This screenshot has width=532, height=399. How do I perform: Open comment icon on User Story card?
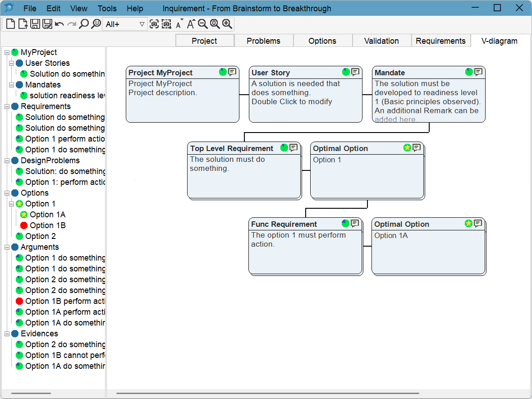355,72
